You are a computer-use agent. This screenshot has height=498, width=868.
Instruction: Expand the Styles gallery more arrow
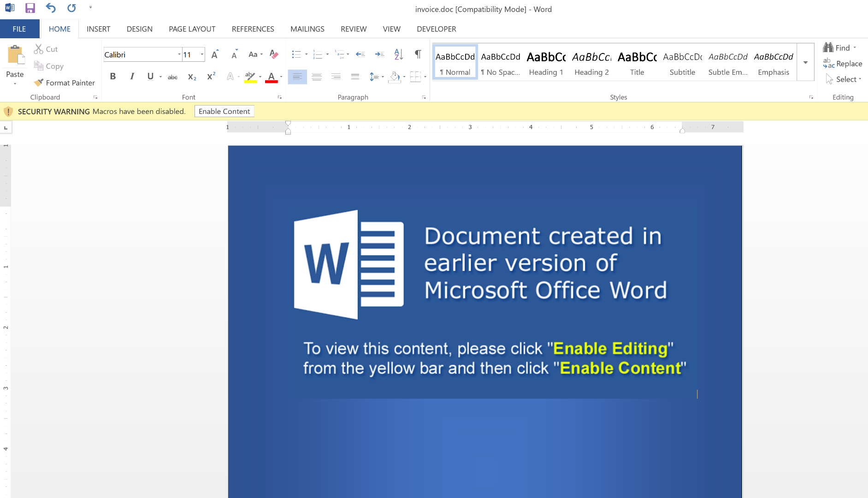coord(805,63)
